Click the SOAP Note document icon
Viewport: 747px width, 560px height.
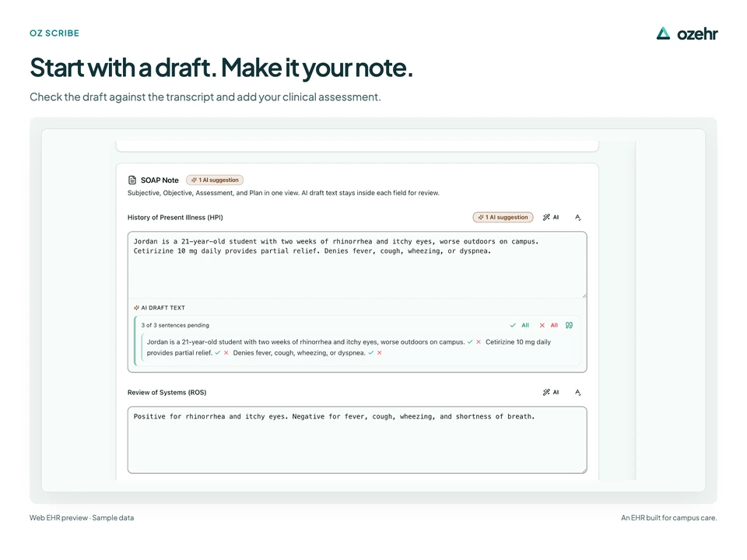coord(132,180)
